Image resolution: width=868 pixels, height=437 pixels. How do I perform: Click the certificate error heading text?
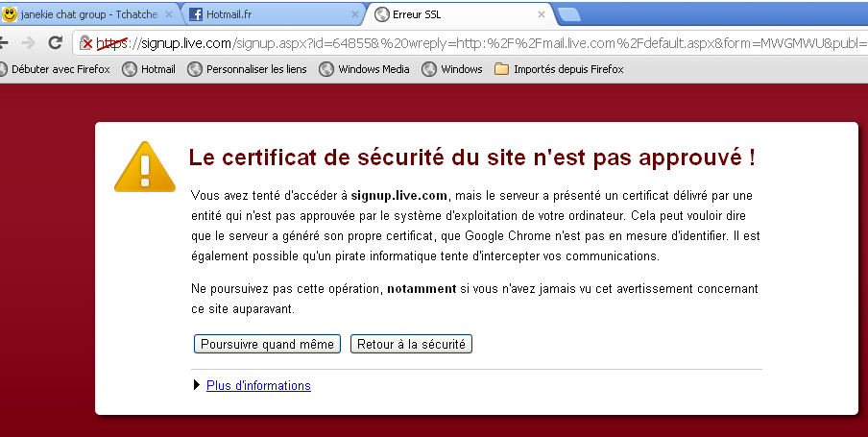(x=471, y=158)
